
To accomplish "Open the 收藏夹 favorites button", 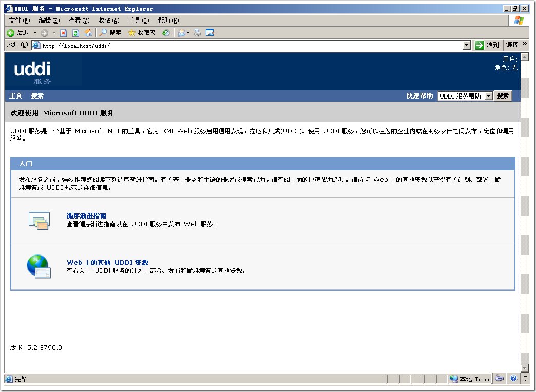I will [x=142, y=33].
